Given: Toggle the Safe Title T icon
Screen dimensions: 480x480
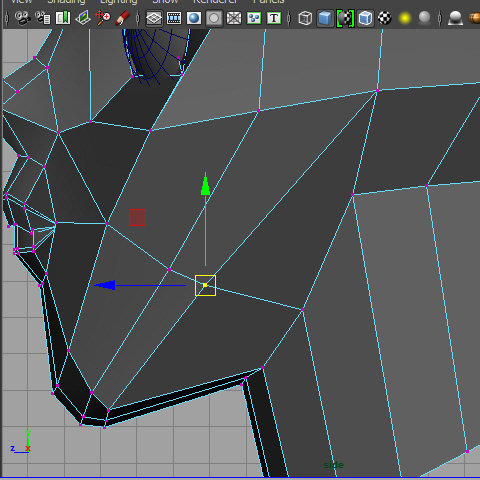Looking at the screenshot, I should (x=274, y=18).
